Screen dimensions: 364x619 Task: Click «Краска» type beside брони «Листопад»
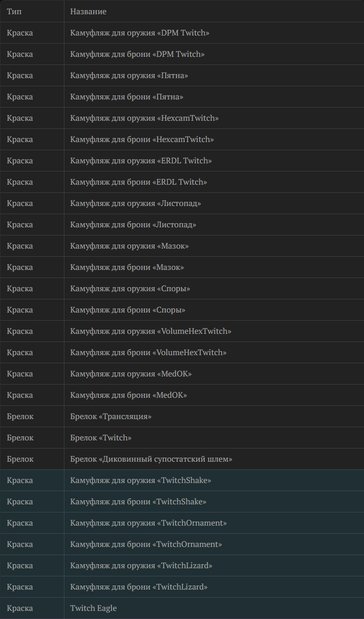pos(20,225)
